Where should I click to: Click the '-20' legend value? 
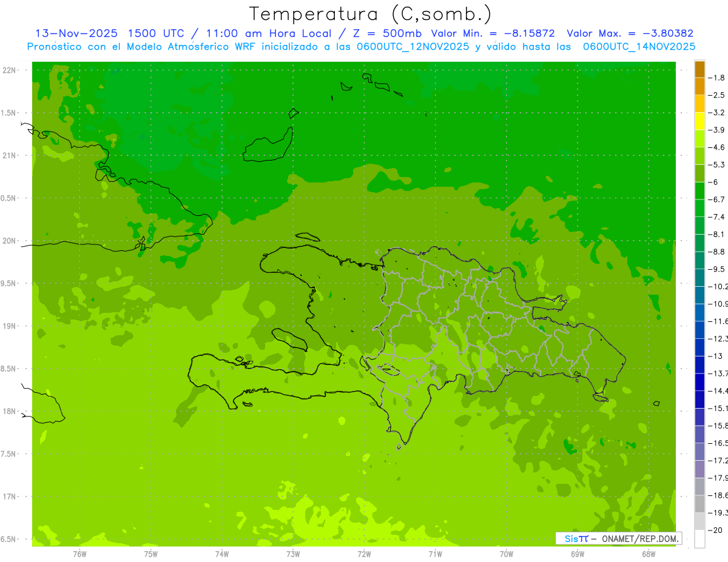pyautogui.click(x=715, y=529)
